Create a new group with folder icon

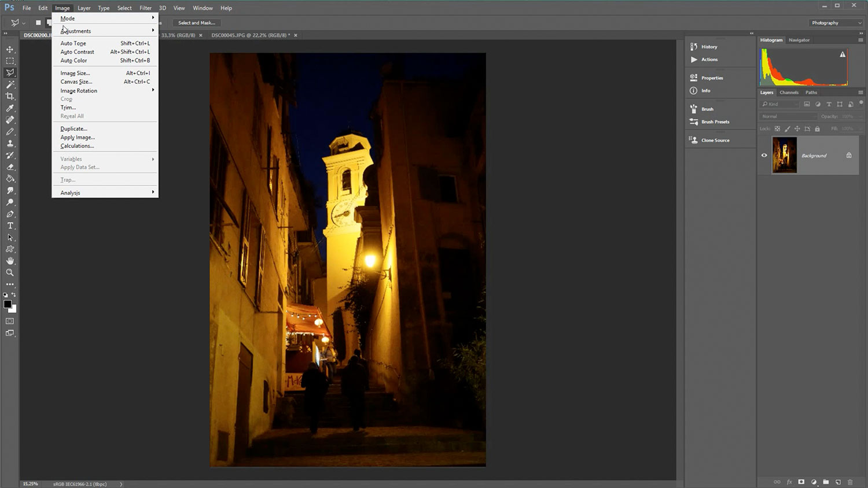coord(826,482)
